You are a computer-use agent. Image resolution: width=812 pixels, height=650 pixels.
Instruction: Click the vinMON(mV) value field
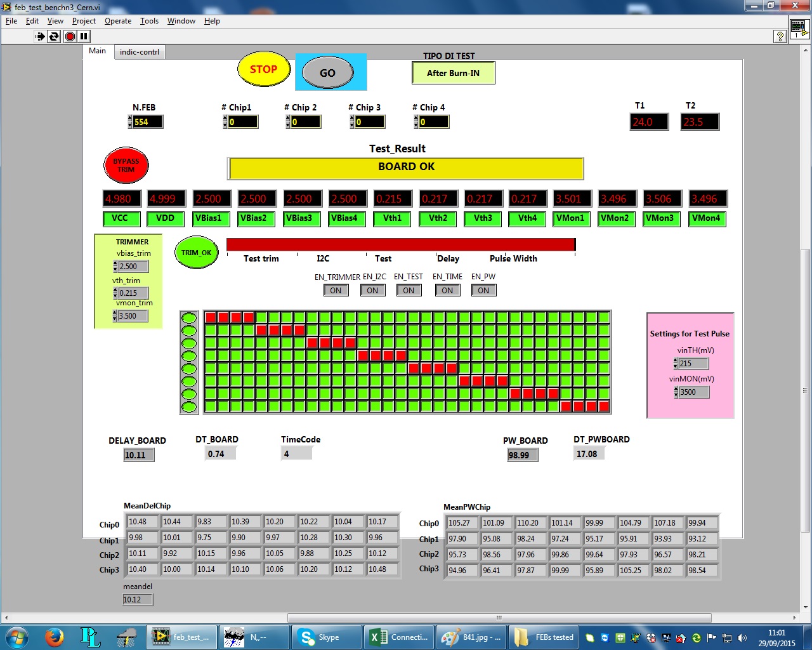coord(693,392)
